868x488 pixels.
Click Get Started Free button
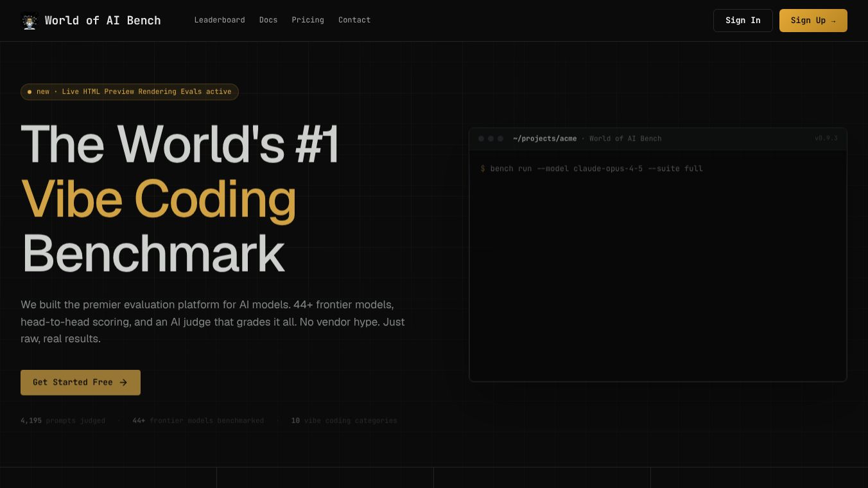coord(80,383)
